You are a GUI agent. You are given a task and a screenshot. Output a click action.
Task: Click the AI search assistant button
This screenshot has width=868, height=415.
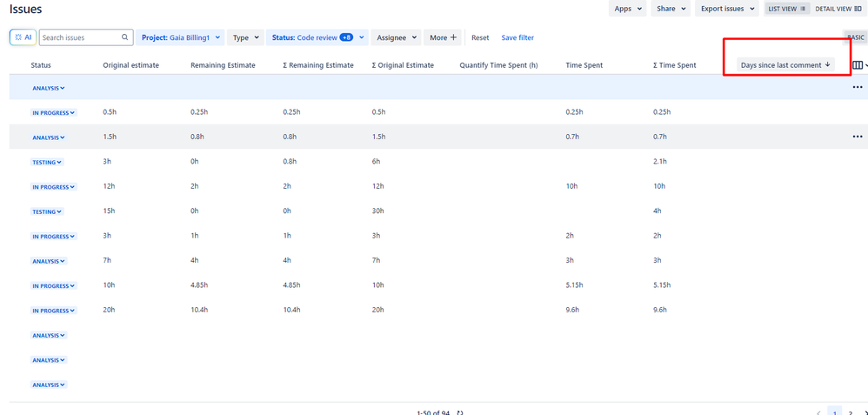[x=23, y=37]
